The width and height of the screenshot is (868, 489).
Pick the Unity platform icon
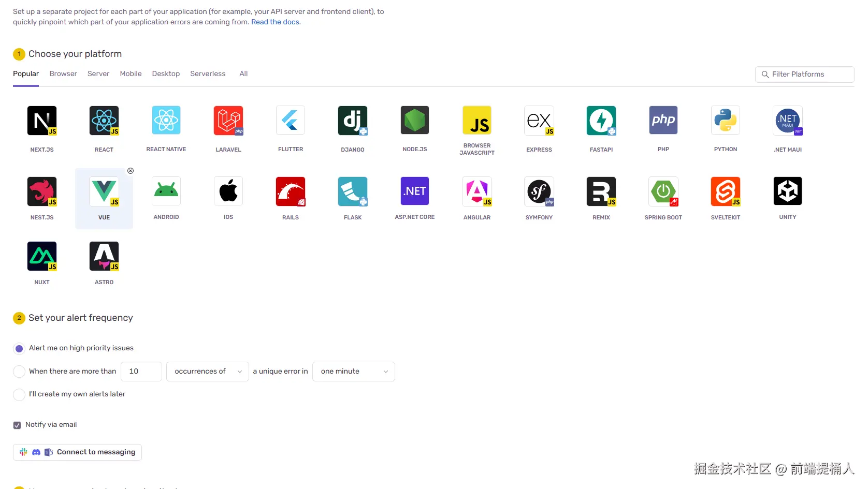point(787,191)
